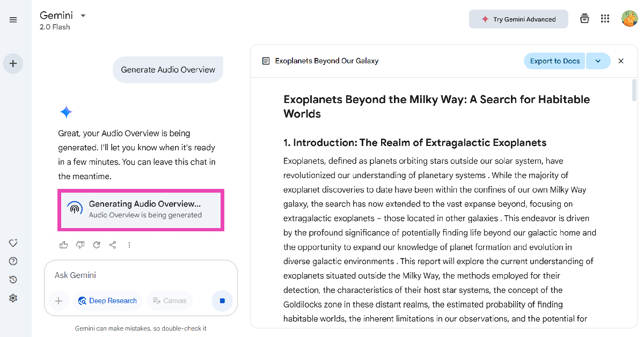The width and height of the screenshot is (644, 337).
Task: View activity history in sidebar
Action: pyautogui.click(x=13, y=280)
